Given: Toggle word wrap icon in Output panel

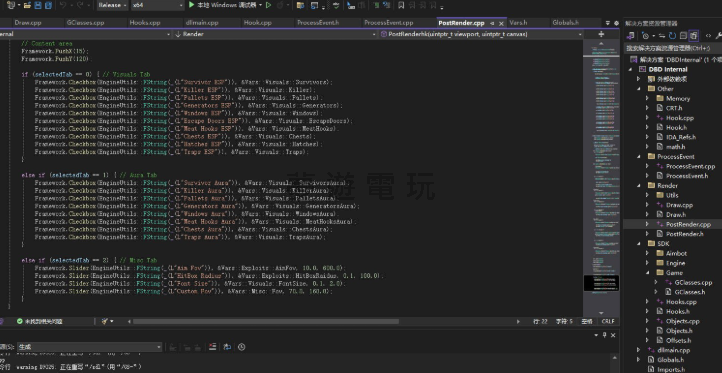Looking at the screenshot, I should click(x=227, y=347).
